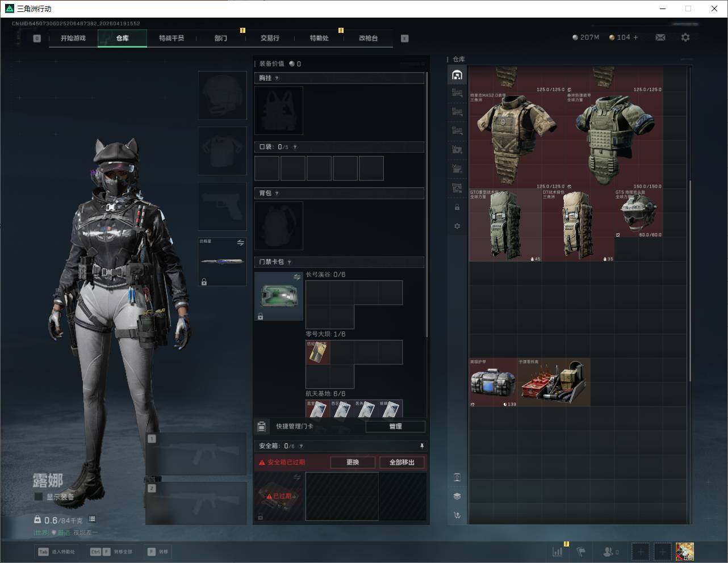Click the empty body armor slot
This screenshot has width=728, height=563.
pos(223,151)
